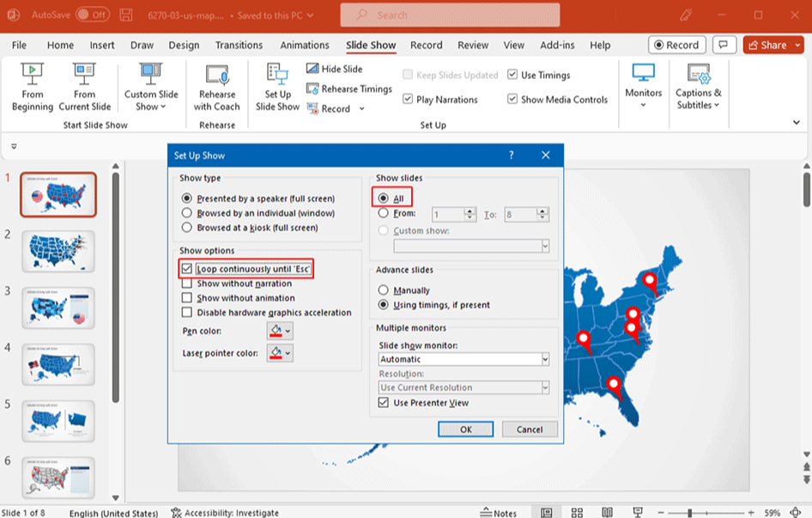Click the Save icon in title bar
The width and height of the screenshot is (812, 518).
coord(126,15)
